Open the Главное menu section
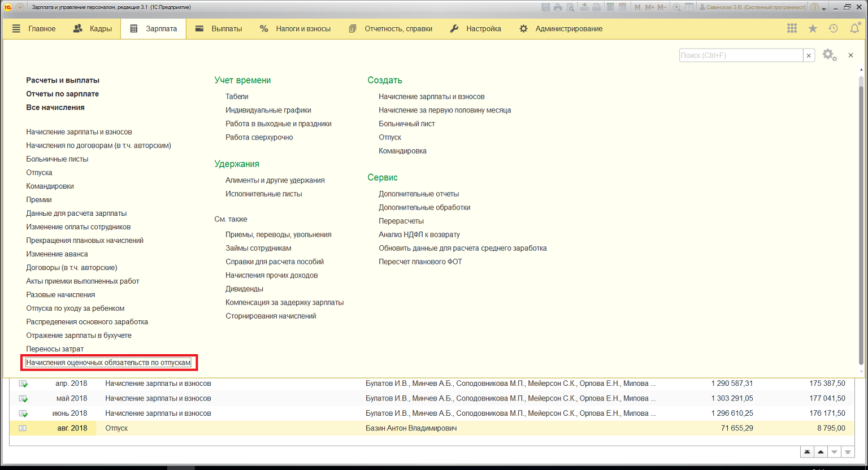868x470 pixels. [x=34, y=28]
